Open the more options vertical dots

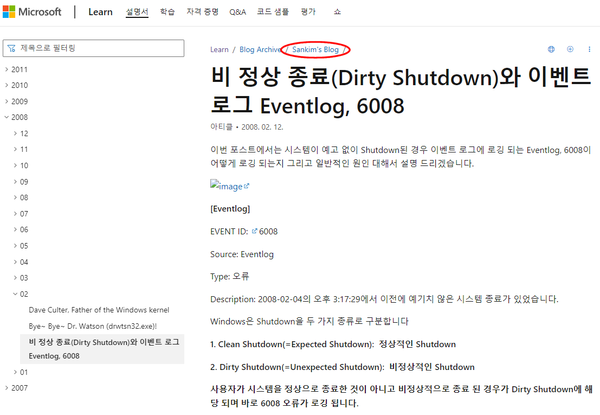(x=589, y=49)
